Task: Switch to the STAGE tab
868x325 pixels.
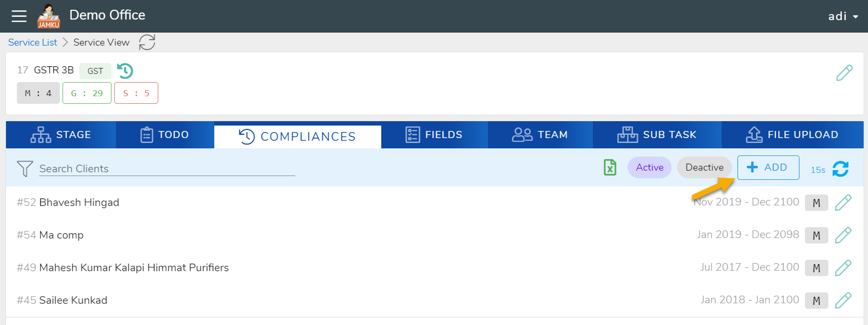Action: (61, 135)
